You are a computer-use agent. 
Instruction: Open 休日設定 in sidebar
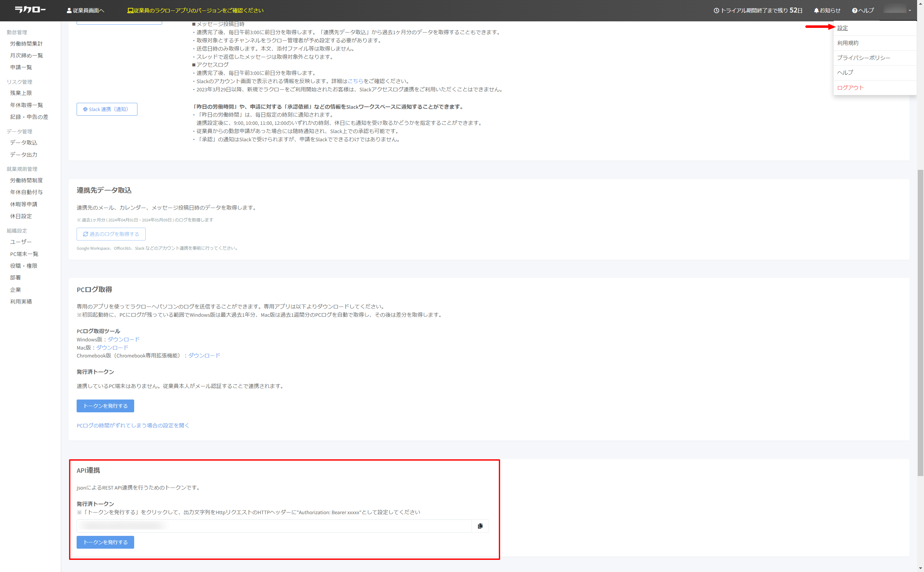pyautogui.click(x=21, y=216)
